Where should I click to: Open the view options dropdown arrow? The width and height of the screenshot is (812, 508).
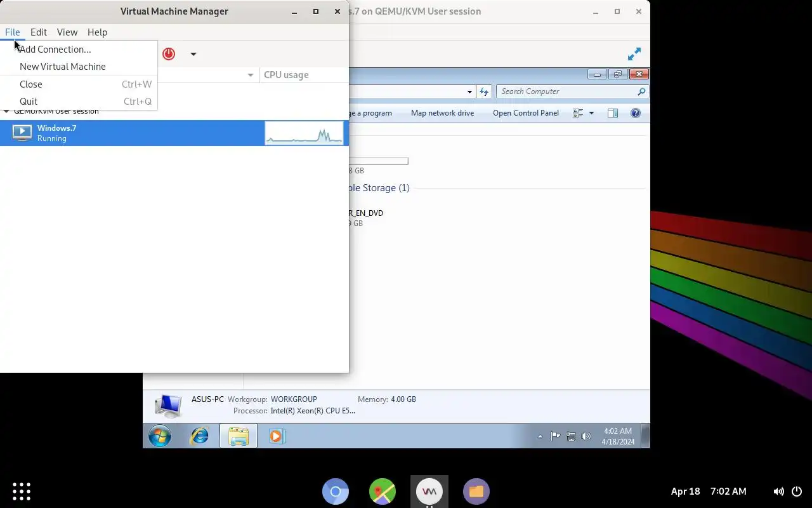591,113
